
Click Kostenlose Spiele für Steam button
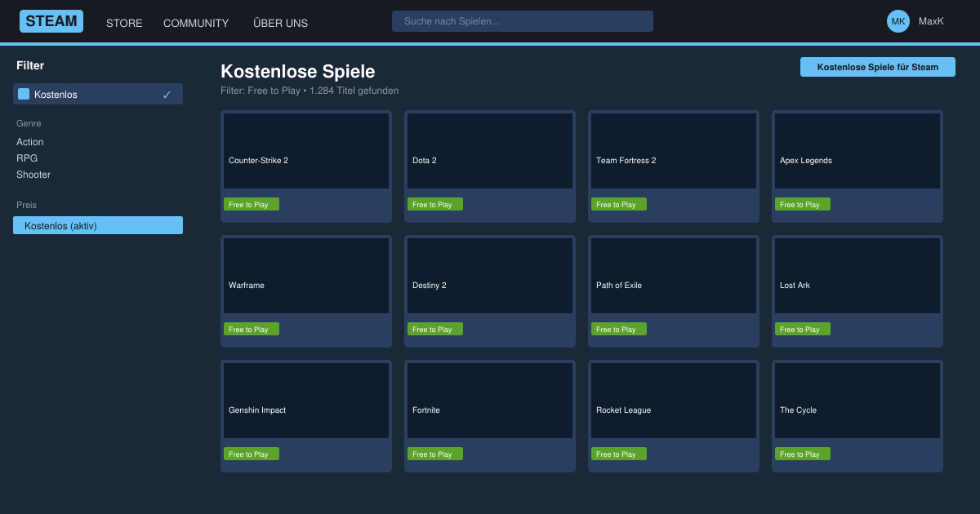pos(878,67)
